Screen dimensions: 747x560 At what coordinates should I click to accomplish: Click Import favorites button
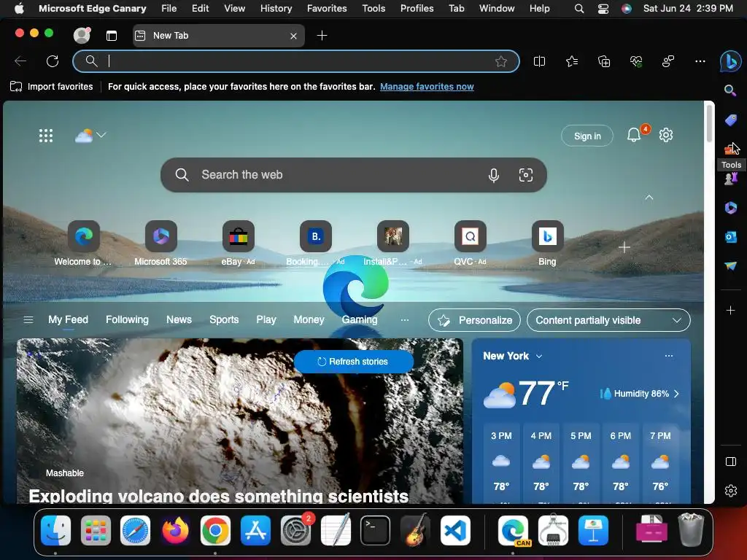52,87
